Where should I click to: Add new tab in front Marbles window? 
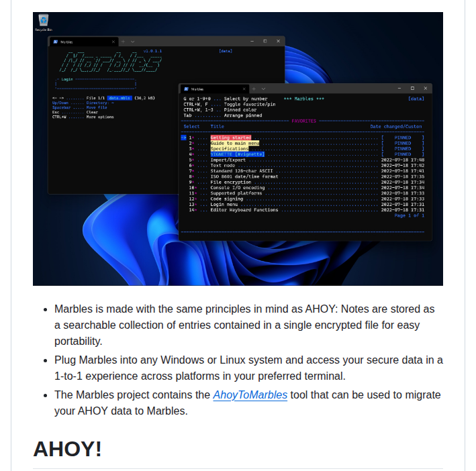pyautogui.click(x=254, y=89)
